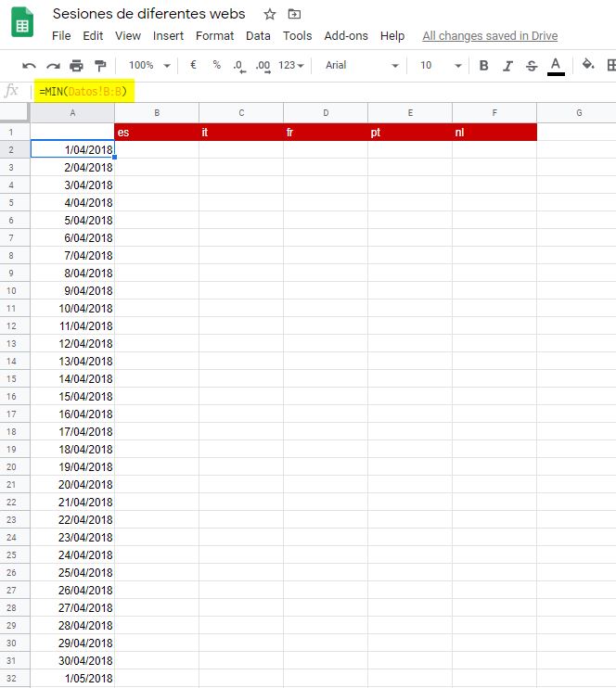The width and height of the screenshot is (616, 688).
Task: Open the Google Sheets home icon
Action: click(x=23, y=22)
